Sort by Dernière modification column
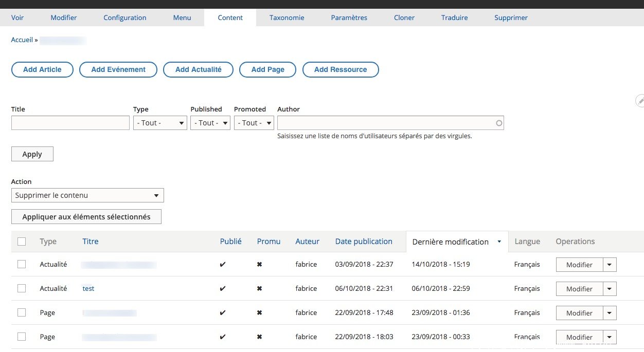Viewport: 644px width, 352px height. coord(451,242)
